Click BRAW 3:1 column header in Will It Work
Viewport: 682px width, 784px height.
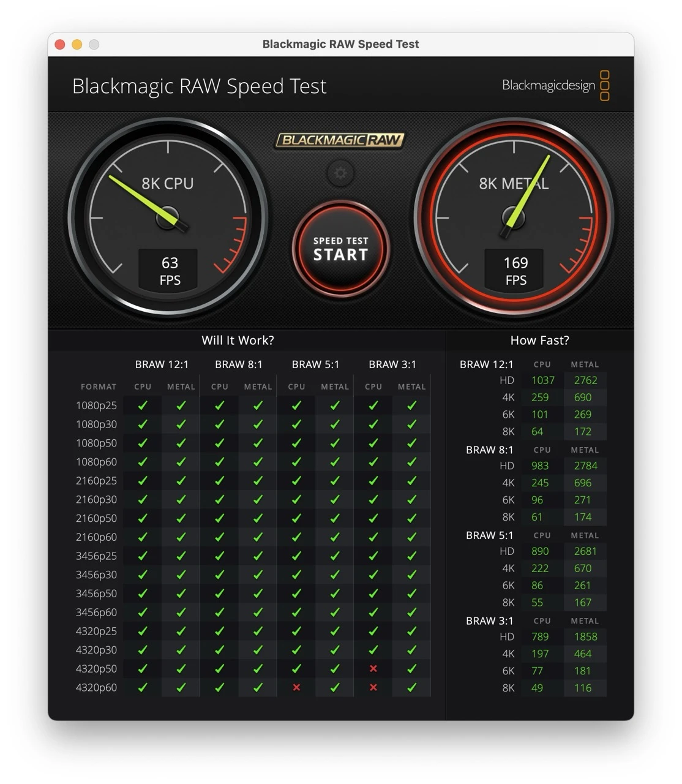pyautogui.click(x=392, y=364)
